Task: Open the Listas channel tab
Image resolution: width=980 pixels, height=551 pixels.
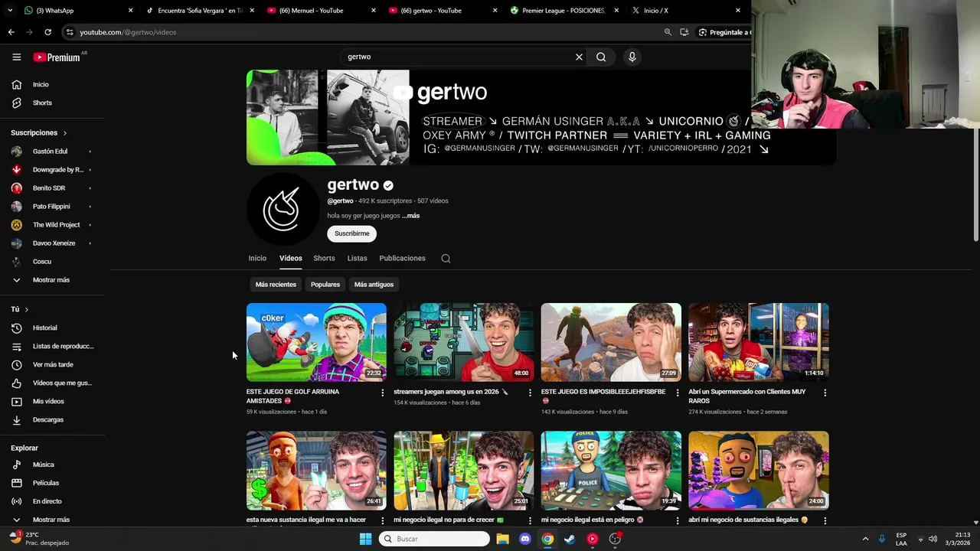Action: (358, 258)
